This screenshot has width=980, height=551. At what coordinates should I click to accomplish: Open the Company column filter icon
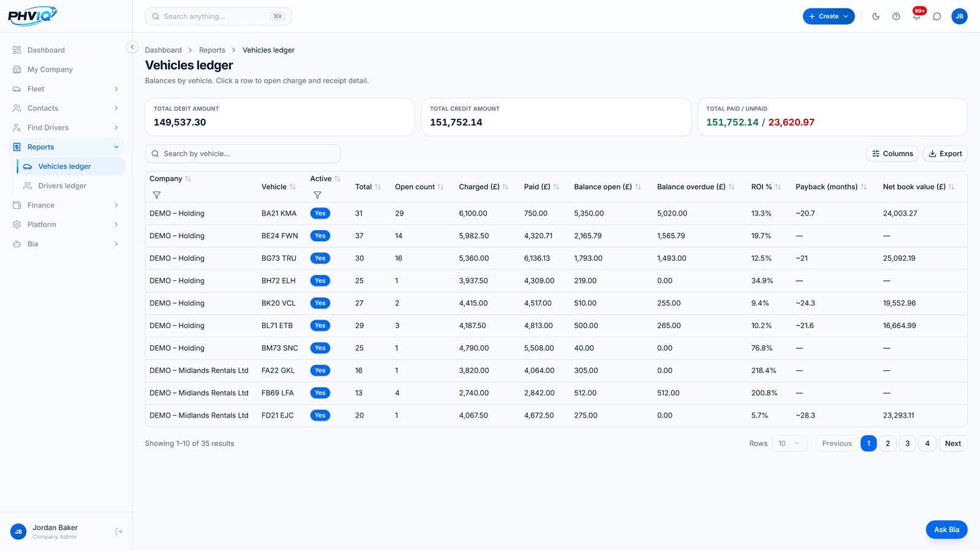pos(157,195)
